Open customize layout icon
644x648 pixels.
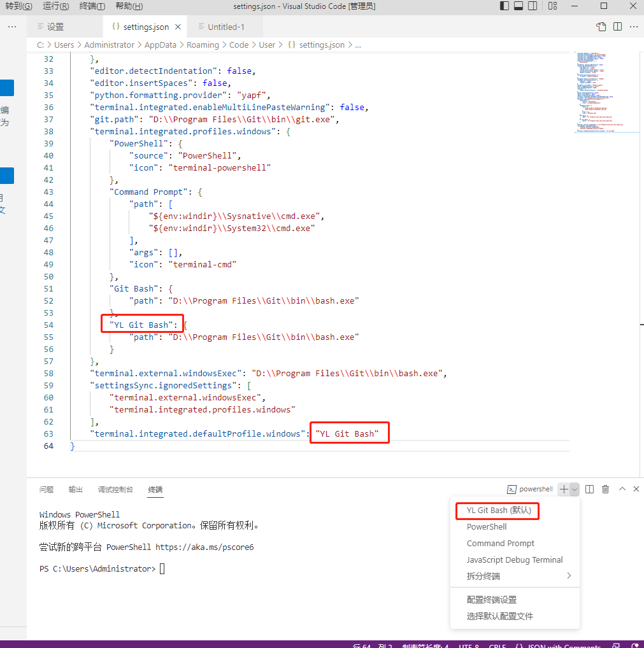[552, 6]
